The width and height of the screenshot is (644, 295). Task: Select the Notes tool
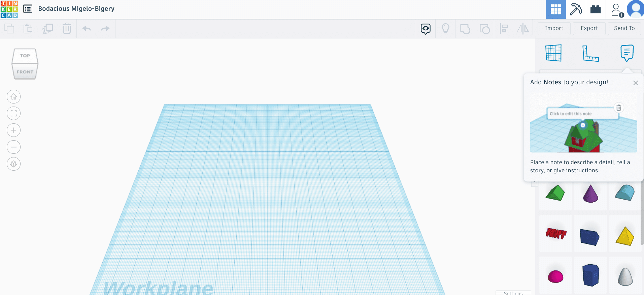click(627, 53)
